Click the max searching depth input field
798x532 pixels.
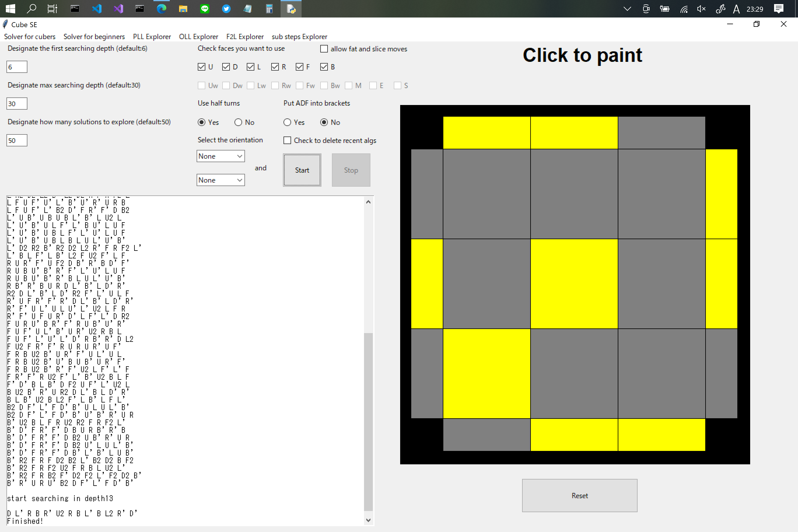point(16,104)
